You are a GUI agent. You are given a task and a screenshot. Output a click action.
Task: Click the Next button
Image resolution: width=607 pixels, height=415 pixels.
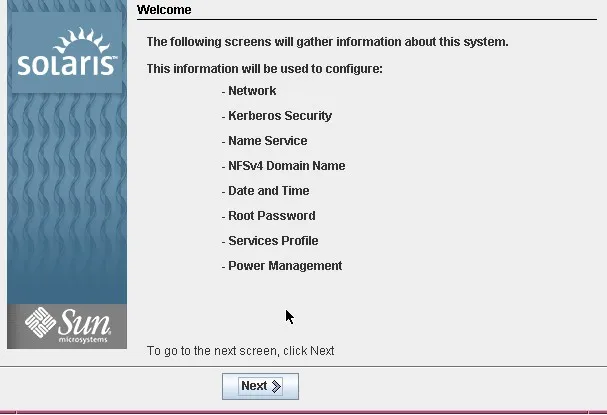pyautogui.click(x=260, y=386)
